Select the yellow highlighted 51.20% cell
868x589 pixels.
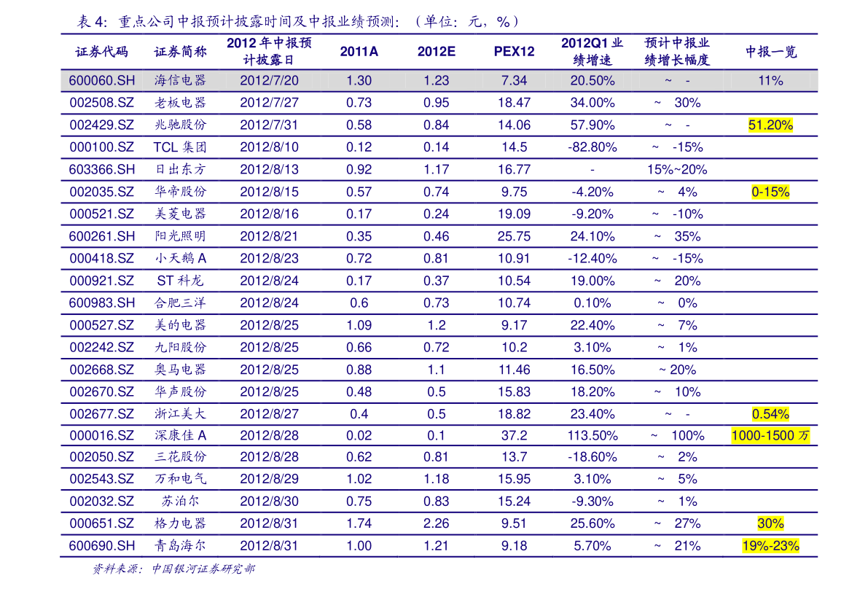tap(770, 125)
